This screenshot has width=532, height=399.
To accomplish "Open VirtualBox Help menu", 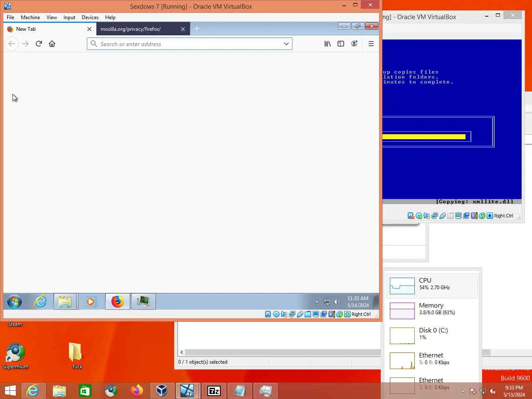I will (x=110, y=17).
